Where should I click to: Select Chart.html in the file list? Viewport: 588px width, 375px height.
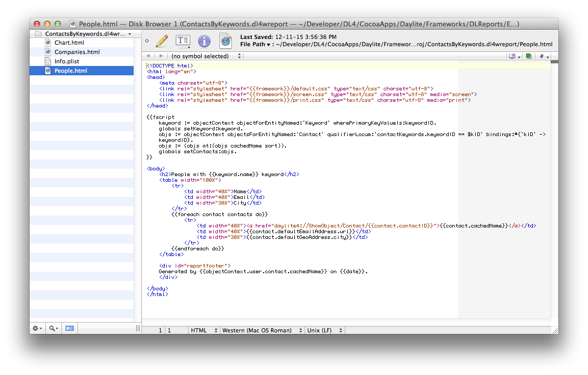coord(82,43)
